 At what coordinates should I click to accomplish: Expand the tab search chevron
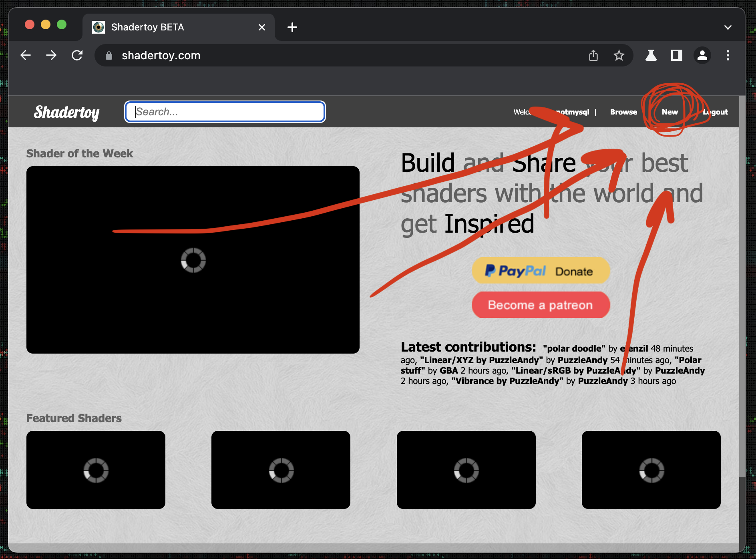tap(728, 27)
